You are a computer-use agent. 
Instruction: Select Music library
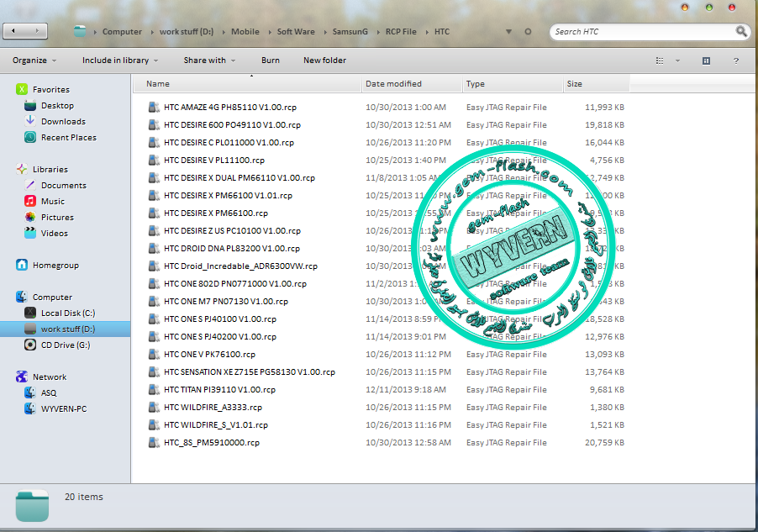53,201
